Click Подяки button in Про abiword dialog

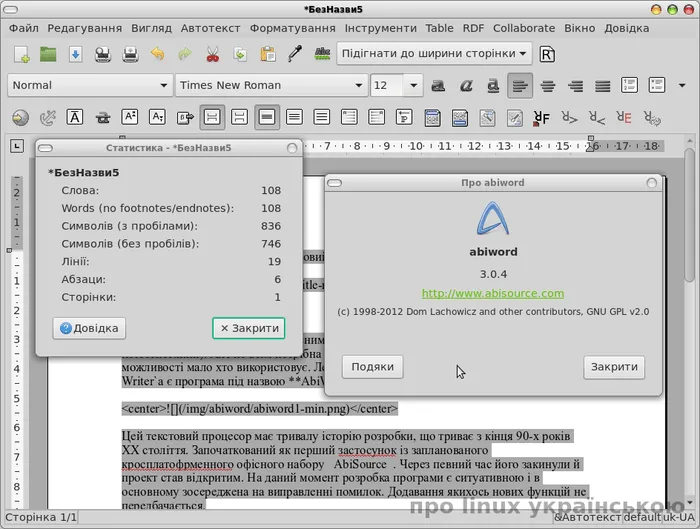pyautogui.click(x=372, y=367)
